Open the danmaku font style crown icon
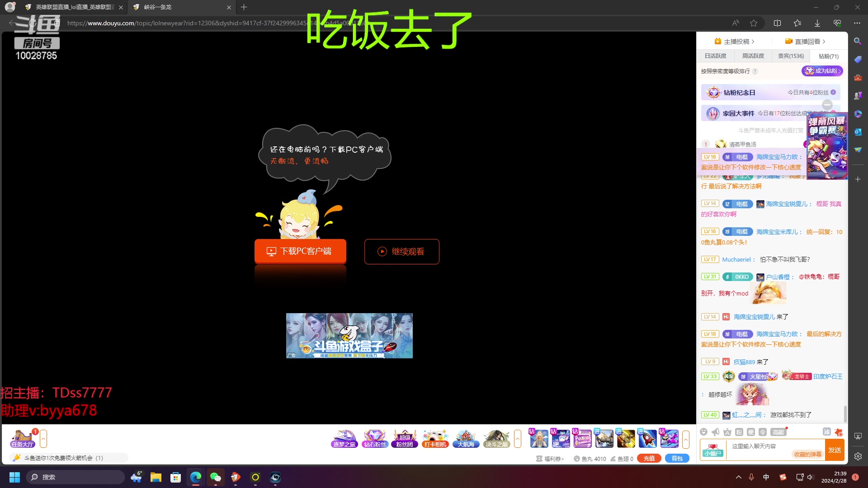 point(727,432)
